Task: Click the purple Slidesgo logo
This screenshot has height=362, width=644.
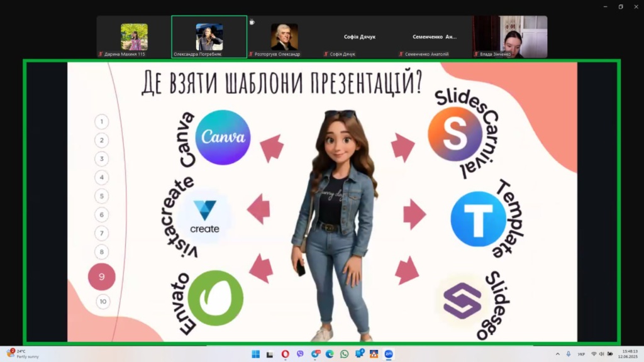Action: point(462,300)
